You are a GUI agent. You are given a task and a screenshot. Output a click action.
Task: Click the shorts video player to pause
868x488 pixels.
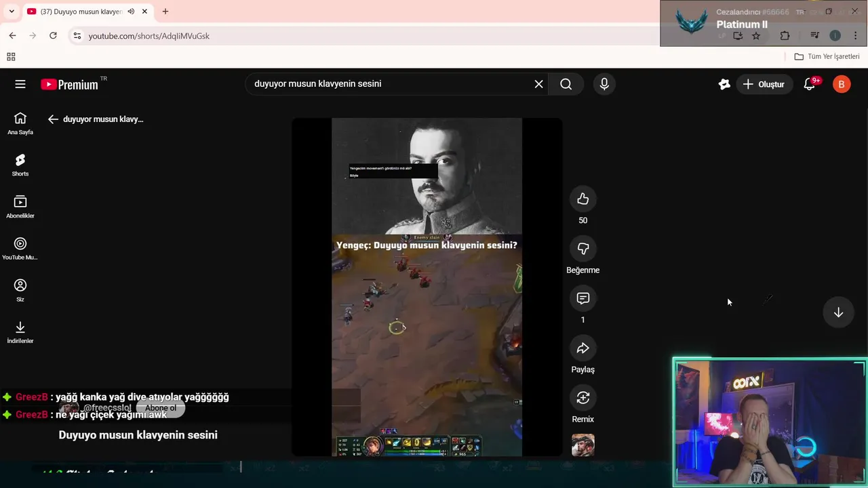[x=427, y=287]
